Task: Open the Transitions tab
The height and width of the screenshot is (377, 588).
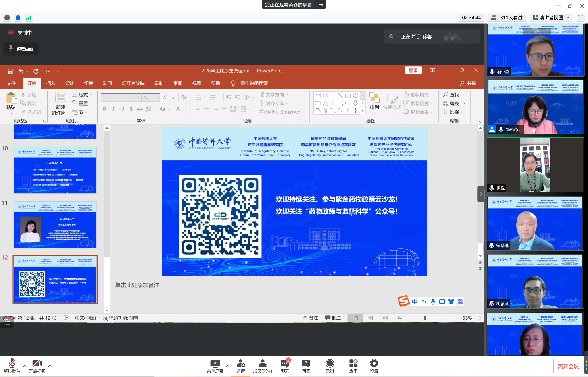Action: [x=89, y=83]
